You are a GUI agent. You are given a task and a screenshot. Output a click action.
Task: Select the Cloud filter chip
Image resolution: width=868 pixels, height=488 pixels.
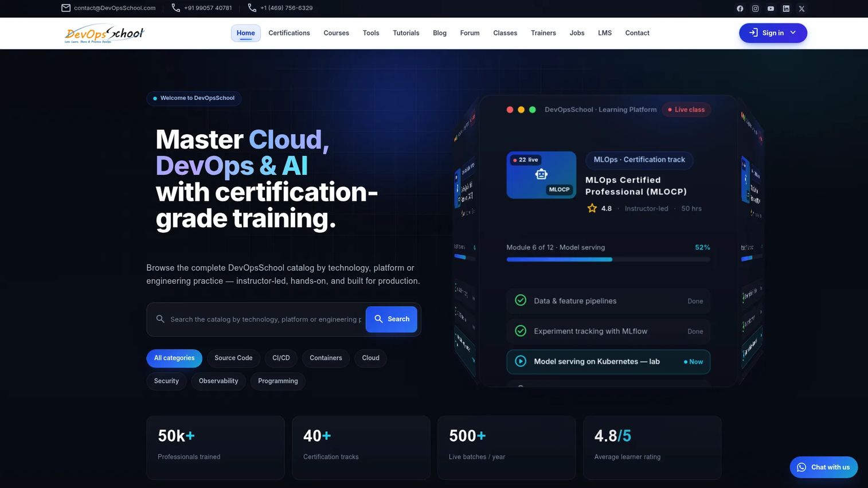click(370, 358)
